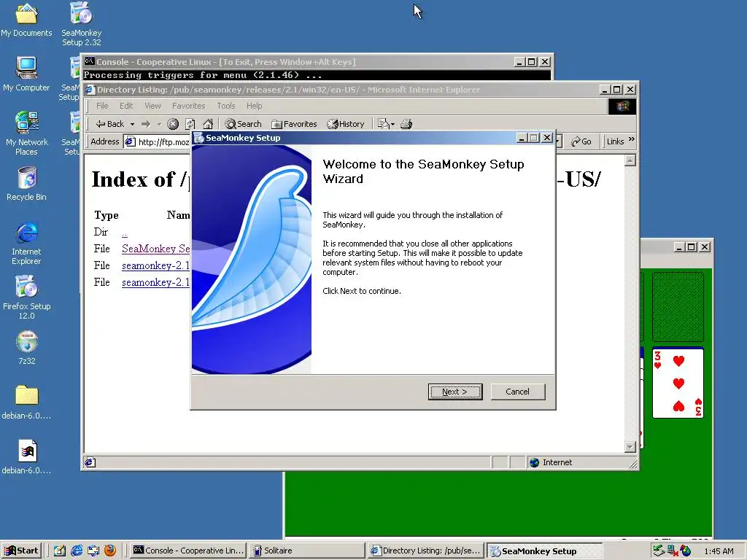
Task: Switch to Solitaire taskbar button
Action: click(x=307, y=551)
